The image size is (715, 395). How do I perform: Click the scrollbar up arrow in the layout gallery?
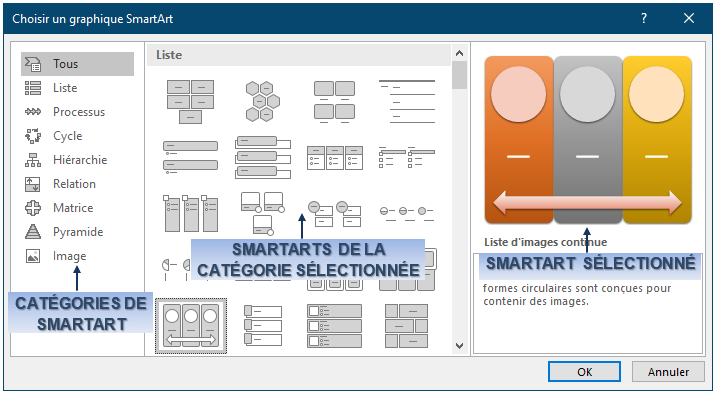click(x=460, y=53)
